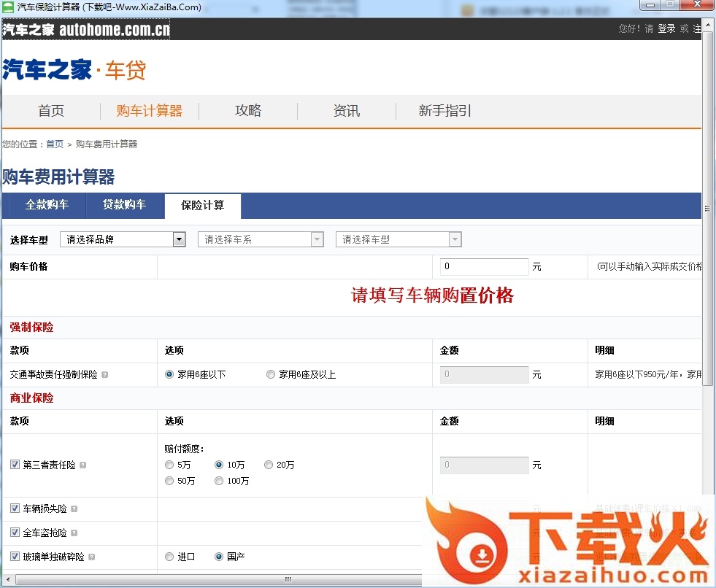Click the help icon beside 玻璃单独破碎险
Viewport: 716px width, 588px height.
pyautogui.click(x=92, y=557)
